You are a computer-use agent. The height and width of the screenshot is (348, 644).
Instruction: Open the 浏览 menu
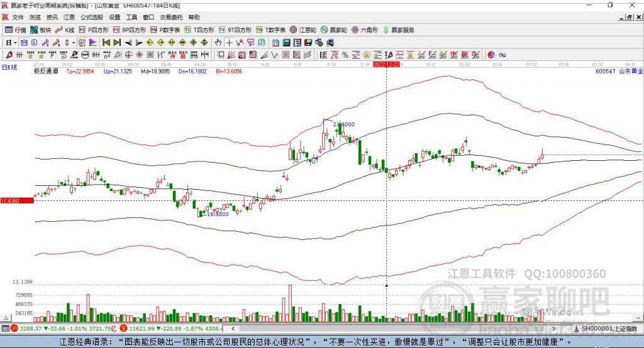(35, 17)
